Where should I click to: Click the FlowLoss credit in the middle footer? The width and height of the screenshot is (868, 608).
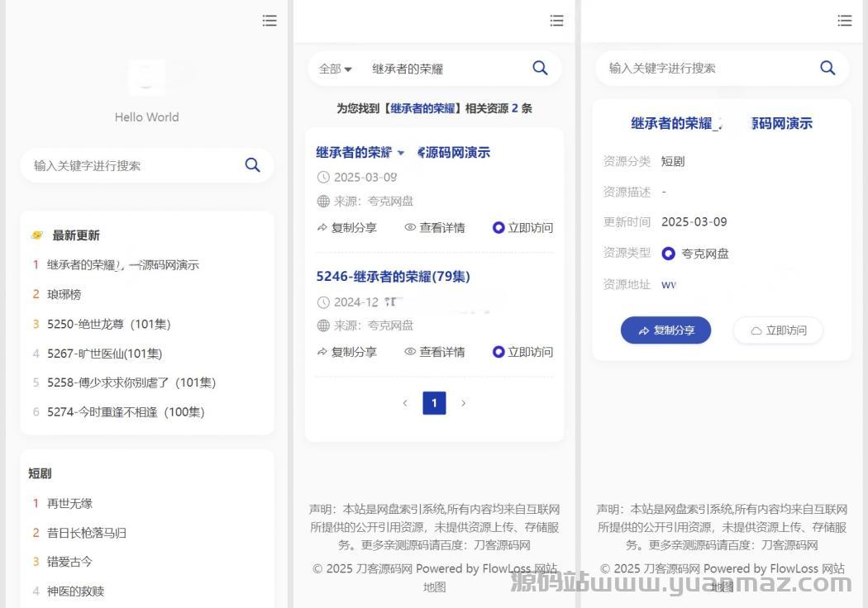click(x=507, y=568)
